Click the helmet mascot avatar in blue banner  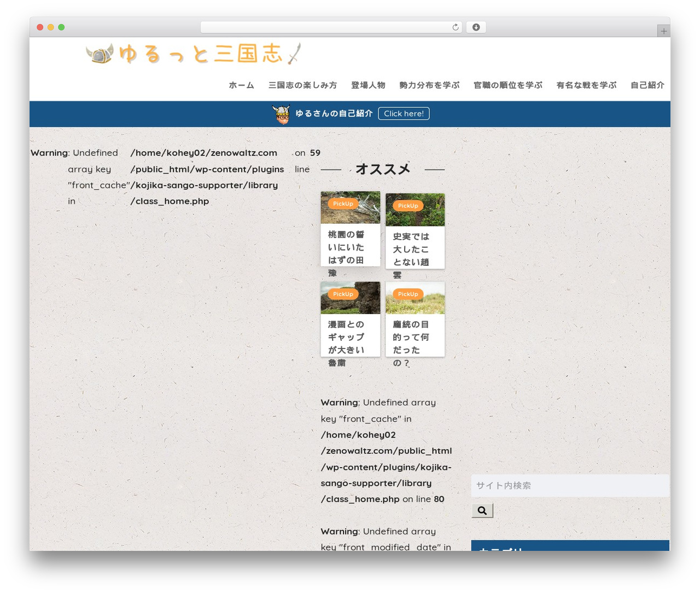[x=282, y=114]
